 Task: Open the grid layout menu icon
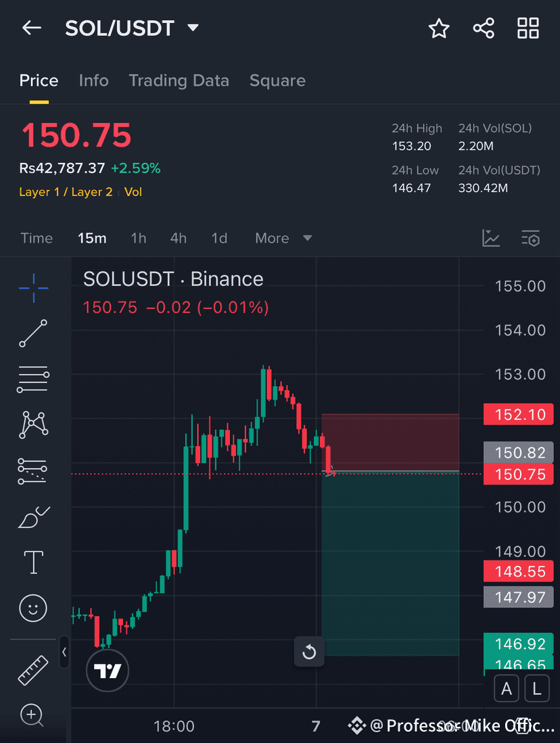(x=528, y=28)
